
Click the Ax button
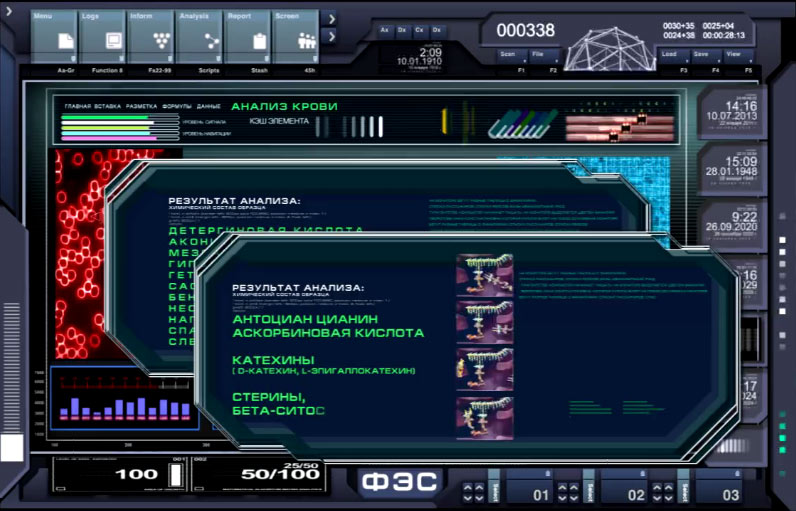coord(385,30)
